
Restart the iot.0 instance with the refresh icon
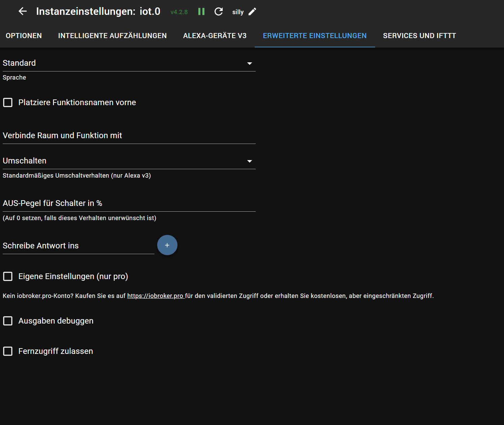coord(218,11)
